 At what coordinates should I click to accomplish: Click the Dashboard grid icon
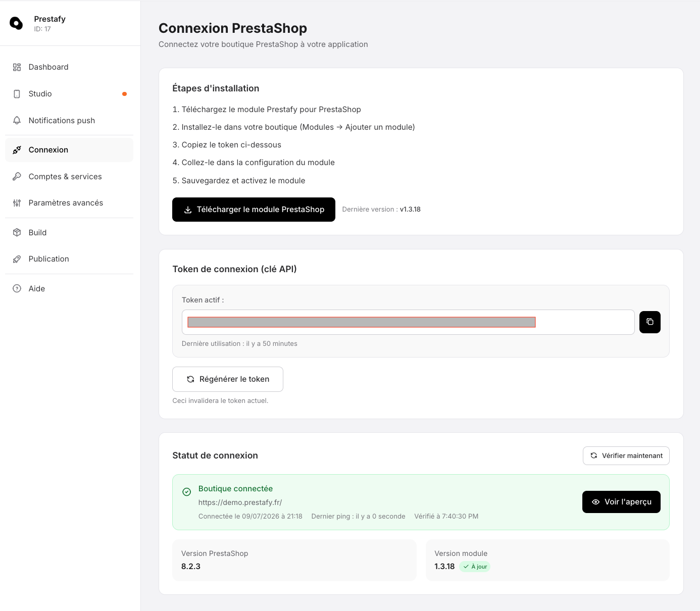(x=17, y=67)
